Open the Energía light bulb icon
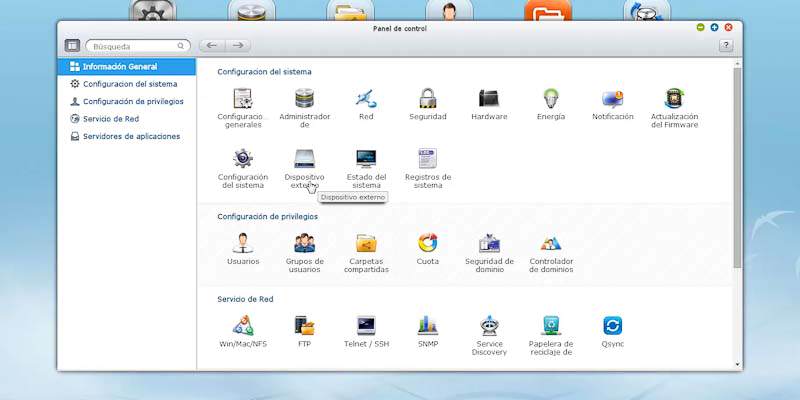 pyautogui.click(x=551, y=98)
